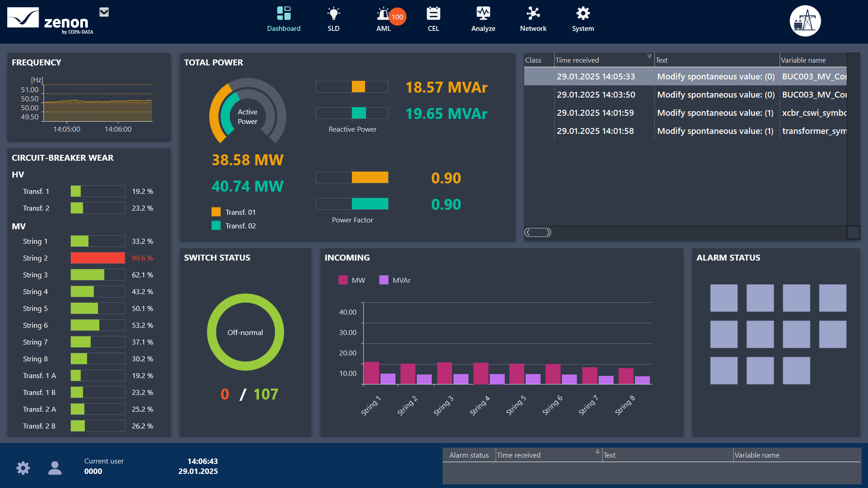
Task: Sort by Time received in event list
Action: 604,60
